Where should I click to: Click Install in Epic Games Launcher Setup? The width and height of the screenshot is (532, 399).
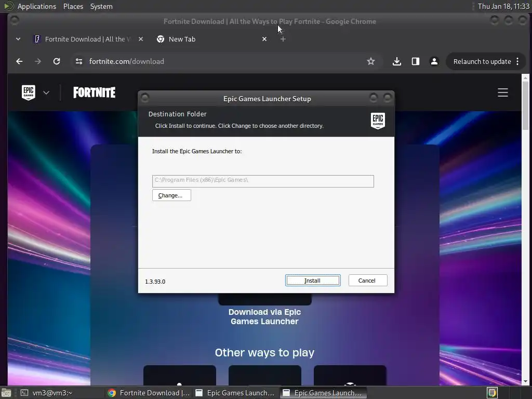(312, 280)
